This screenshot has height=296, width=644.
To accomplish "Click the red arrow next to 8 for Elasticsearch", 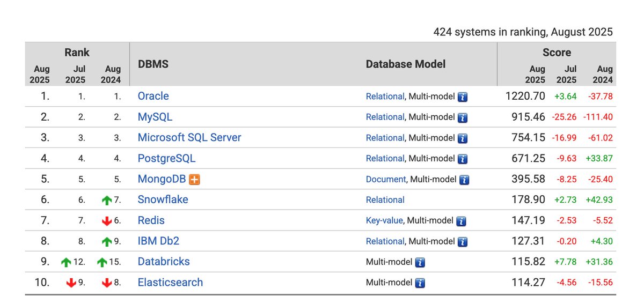I will pos(107,283).
